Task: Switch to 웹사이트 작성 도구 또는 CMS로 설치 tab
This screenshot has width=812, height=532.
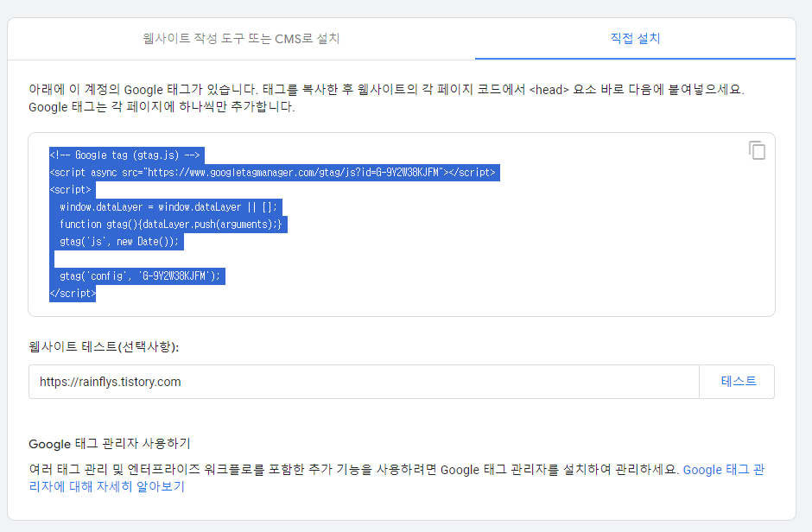Action: (x=241, y=39)
